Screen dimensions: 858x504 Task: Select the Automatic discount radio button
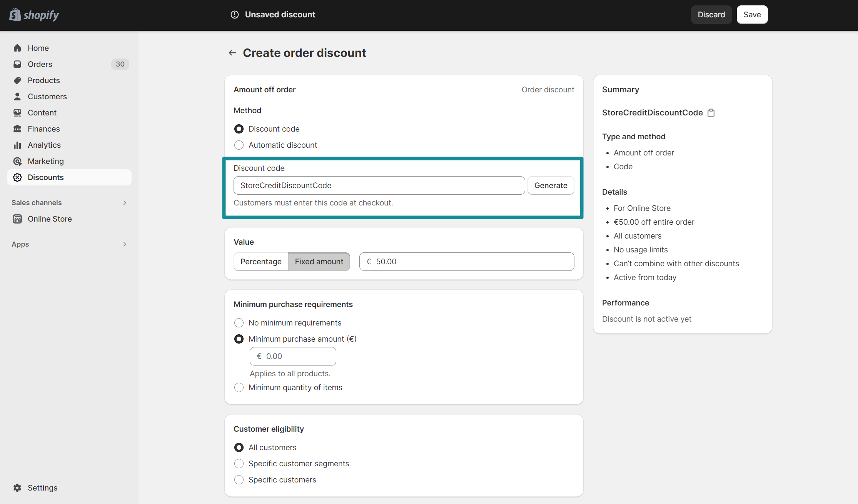239,145
